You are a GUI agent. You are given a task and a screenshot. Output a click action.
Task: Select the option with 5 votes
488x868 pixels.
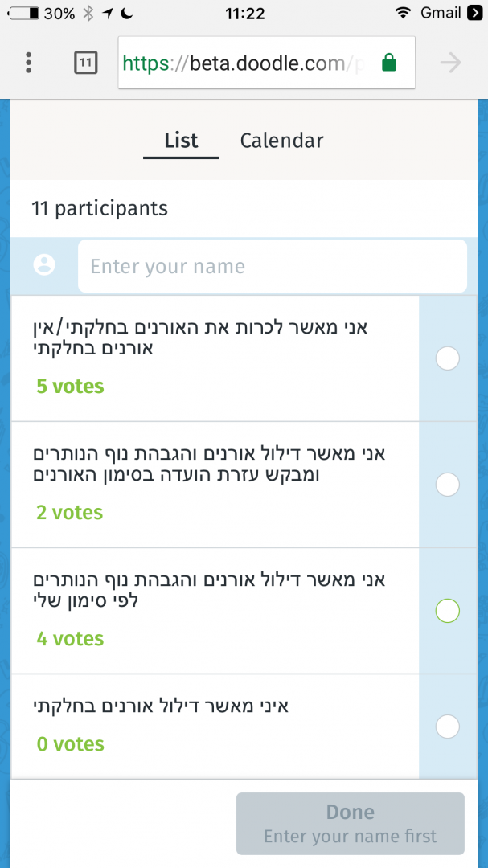point(447,358)
